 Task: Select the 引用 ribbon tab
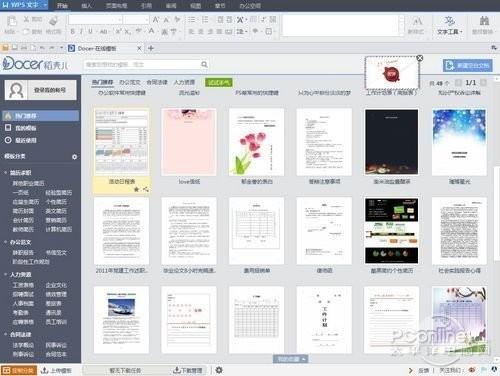[x=146, y=6]
